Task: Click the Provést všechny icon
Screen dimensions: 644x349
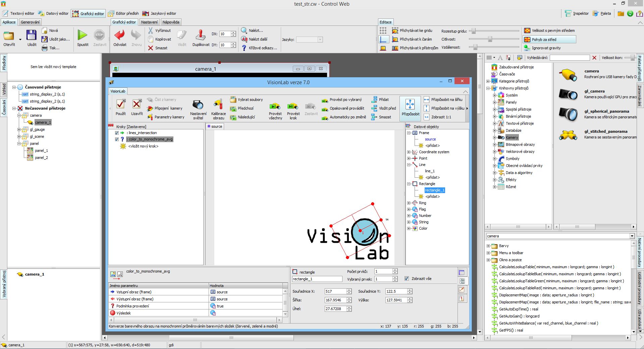Action: point(275,106)
